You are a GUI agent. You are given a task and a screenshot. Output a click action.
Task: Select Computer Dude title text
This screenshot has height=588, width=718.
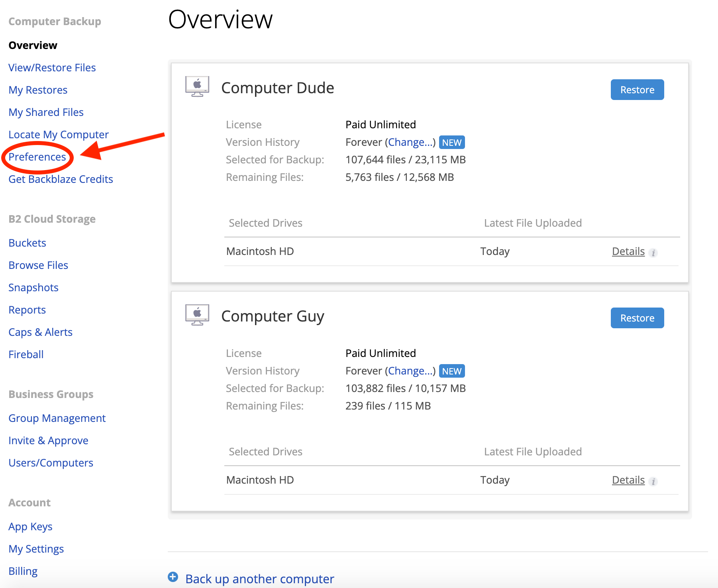[x=278, y=88]
